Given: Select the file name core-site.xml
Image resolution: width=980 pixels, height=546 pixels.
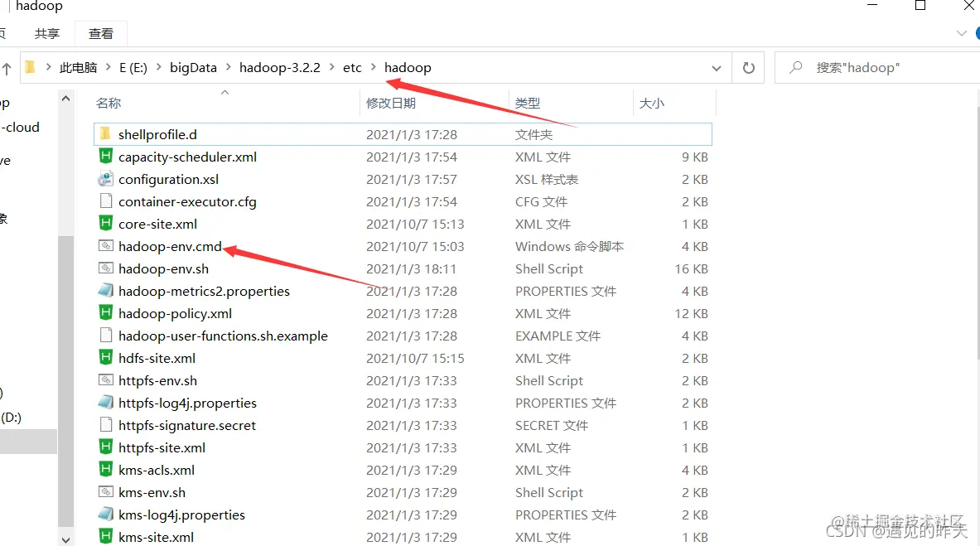Looking at the screenshot, I should (x=157, y=224).
